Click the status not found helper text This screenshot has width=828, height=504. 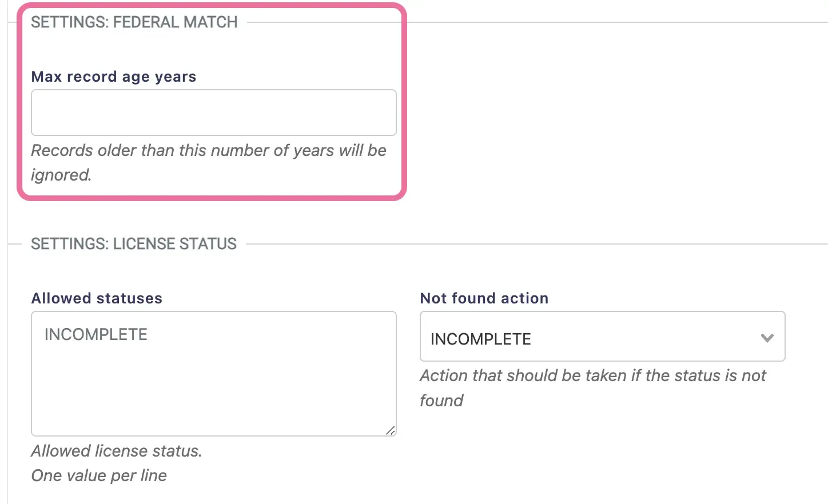[x=593, y=387]
